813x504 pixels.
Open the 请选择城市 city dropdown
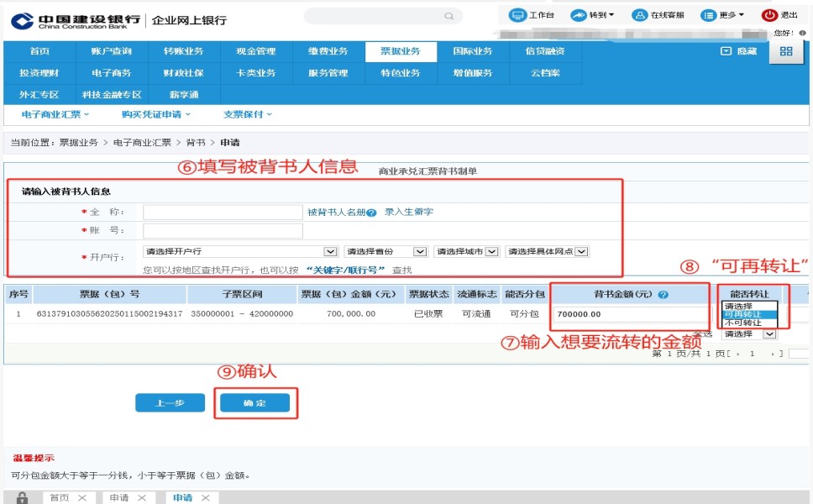click(x=491, y=251)
